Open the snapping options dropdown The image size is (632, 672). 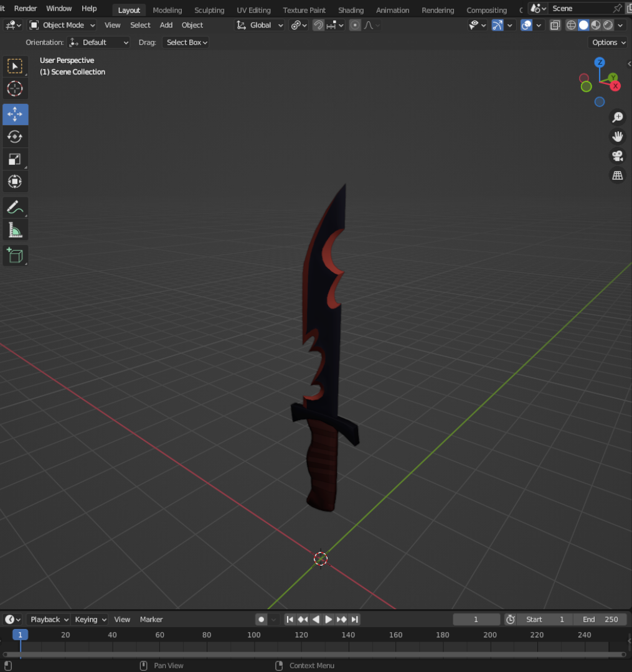[335, 26]
